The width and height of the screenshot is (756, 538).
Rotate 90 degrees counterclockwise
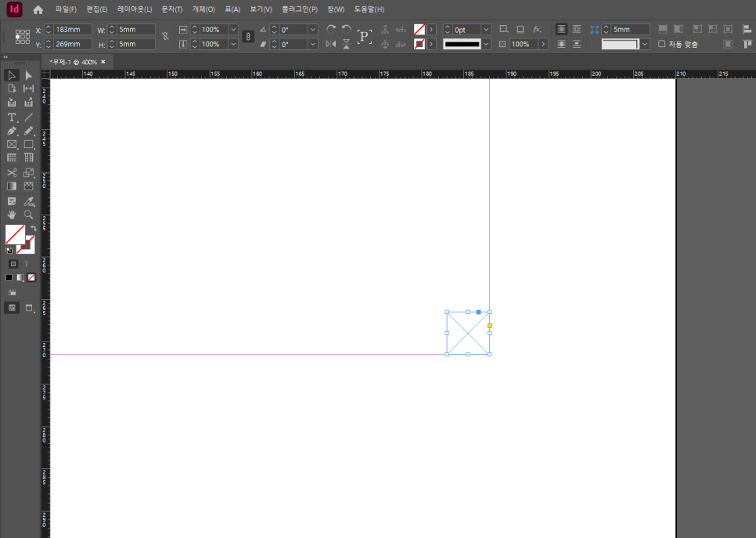tap(346, 29)
